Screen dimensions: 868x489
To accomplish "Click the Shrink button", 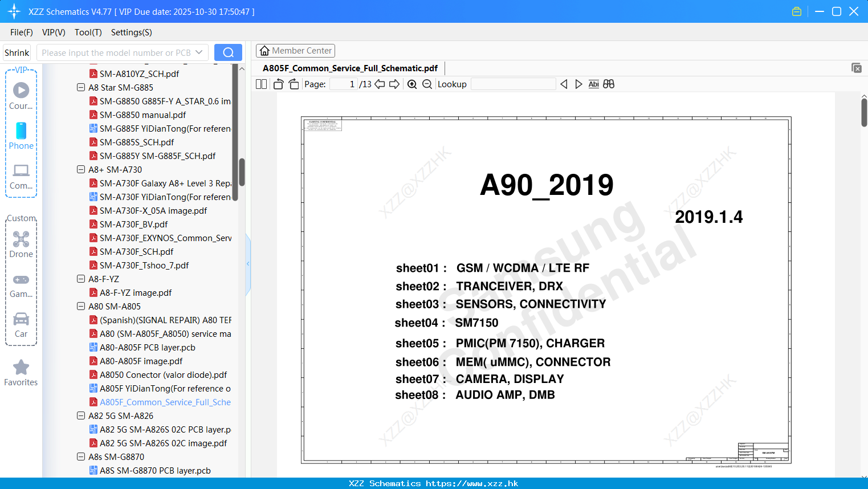I will pos(17,52).
